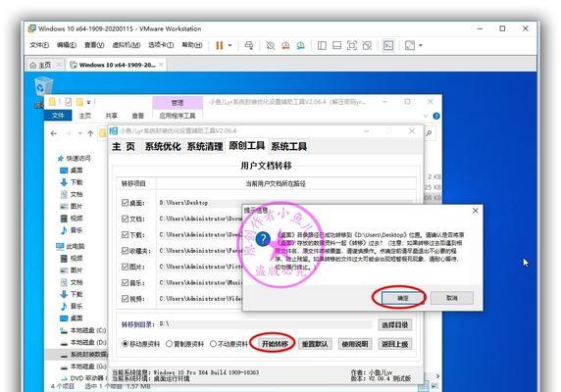Image resolution: width=561 pixels, height=392 pixels.
Task: Click the stretch guest display icon
Action: pyautogui.click(x=410, y=45)
